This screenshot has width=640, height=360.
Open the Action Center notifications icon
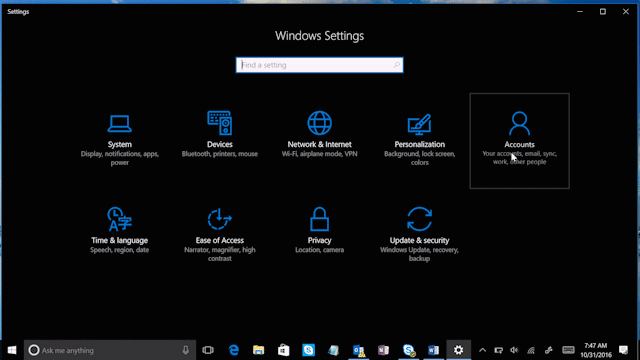pos(623,350)
